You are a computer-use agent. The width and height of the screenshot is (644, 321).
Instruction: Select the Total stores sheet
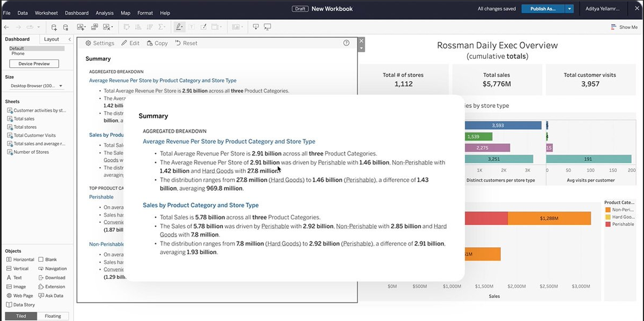click(x=22, y=127)
